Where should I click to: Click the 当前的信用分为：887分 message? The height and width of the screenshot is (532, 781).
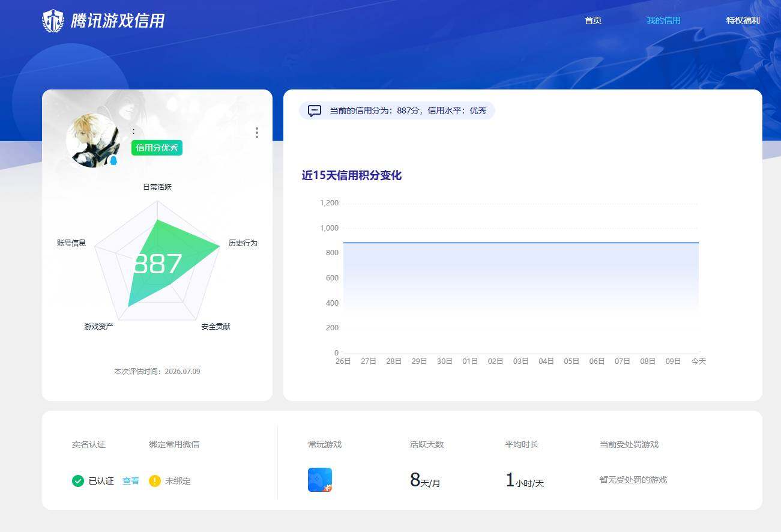click(408, 110)
